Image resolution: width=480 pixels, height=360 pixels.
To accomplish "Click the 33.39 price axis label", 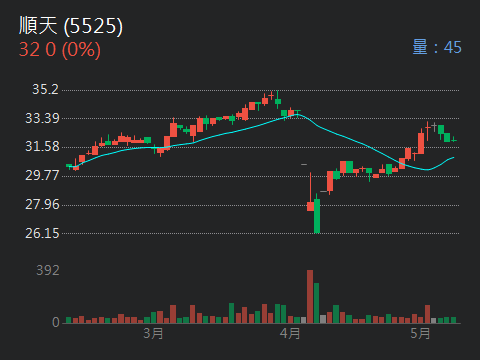I will pos(42,118).
